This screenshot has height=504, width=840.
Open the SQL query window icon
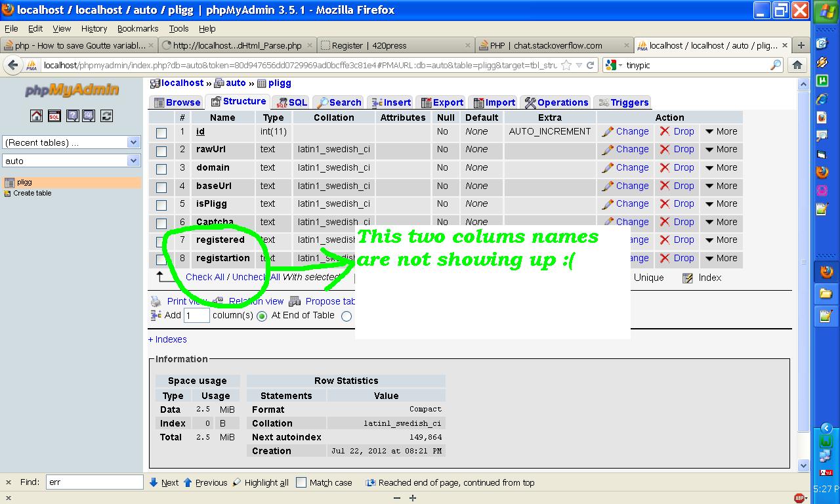coord(54,115)
